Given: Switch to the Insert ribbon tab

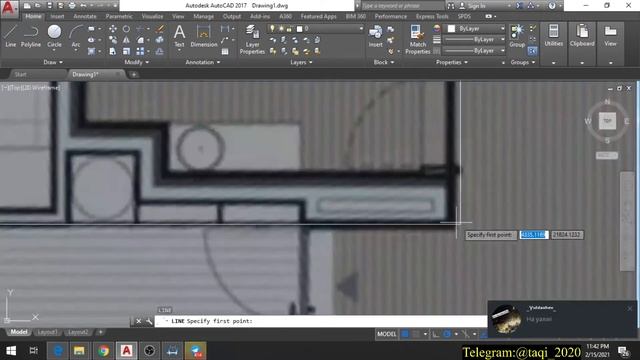Looking at the screenshot, I should coord(57,16).
